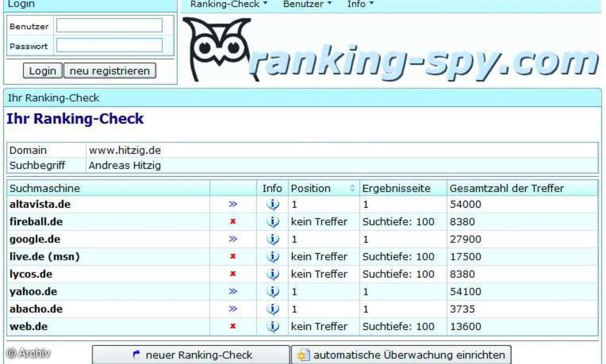Select the web.de row name
606x364 pixels.
[x=28, y=326]
